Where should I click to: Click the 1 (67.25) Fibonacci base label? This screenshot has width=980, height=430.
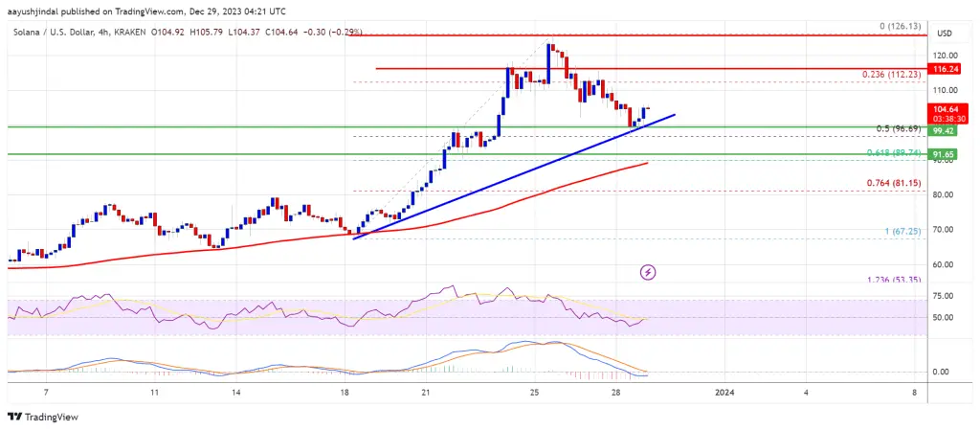coord(901,231)
